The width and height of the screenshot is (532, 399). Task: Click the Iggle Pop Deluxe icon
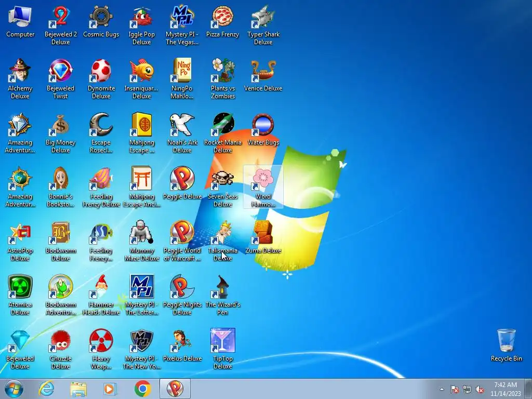(141, 25)
